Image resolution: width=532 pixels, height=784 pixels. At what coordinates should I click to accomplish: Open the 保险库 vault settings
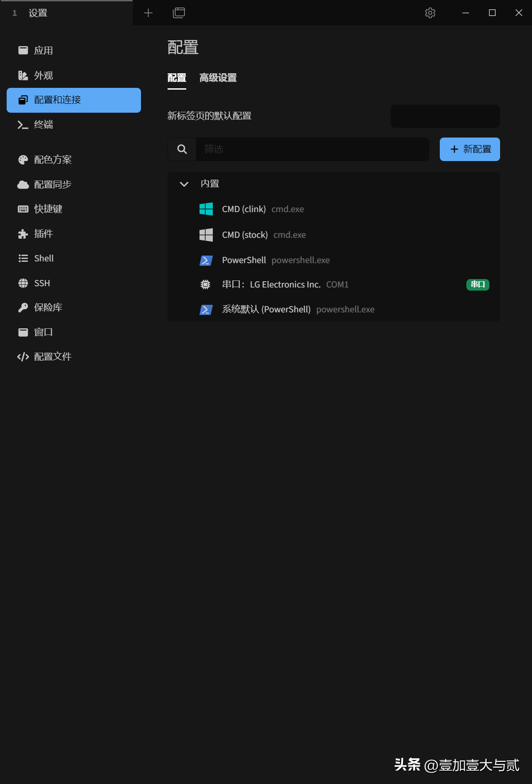coord(74,307)
